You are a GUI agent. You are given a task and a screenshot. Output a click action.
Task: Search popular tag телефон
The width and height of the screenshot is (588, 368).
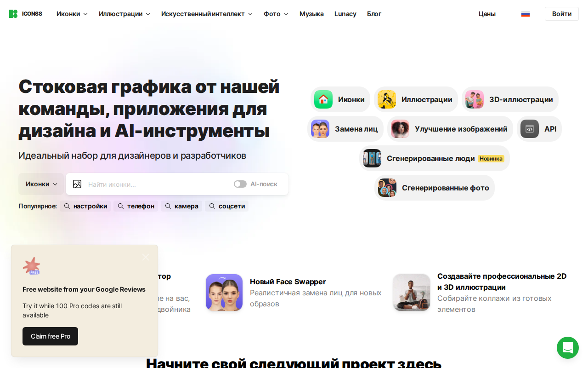[x=136, y=206]
